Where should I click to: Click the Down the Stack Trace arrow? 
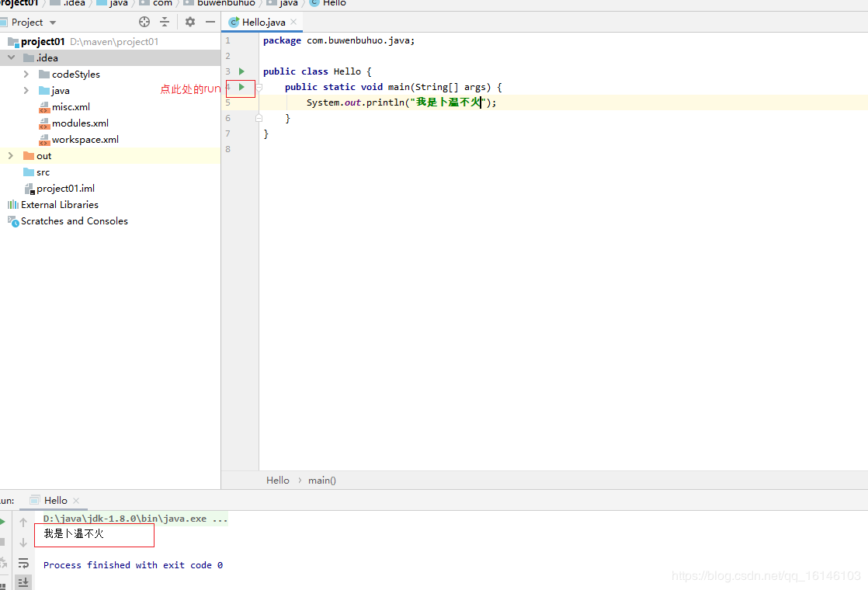pyautogui.click(x=23, y=542)
